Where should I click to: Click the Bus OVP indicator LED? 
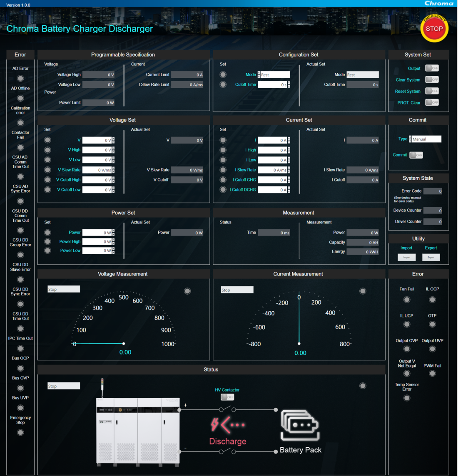(20, 388)
